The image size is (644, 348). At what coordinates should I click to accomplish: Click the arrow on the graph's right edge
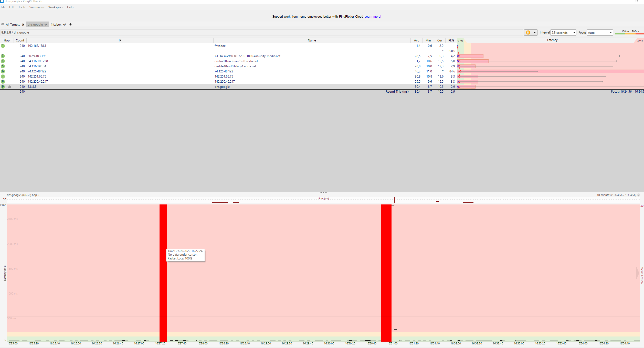point(637,273)
